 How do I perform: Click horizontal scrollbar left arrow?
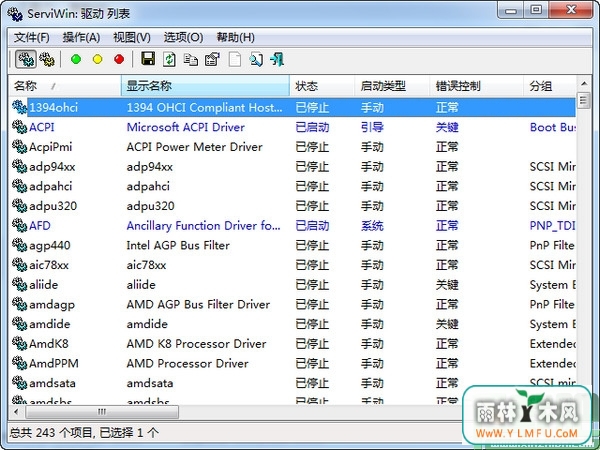pos(16,412)
